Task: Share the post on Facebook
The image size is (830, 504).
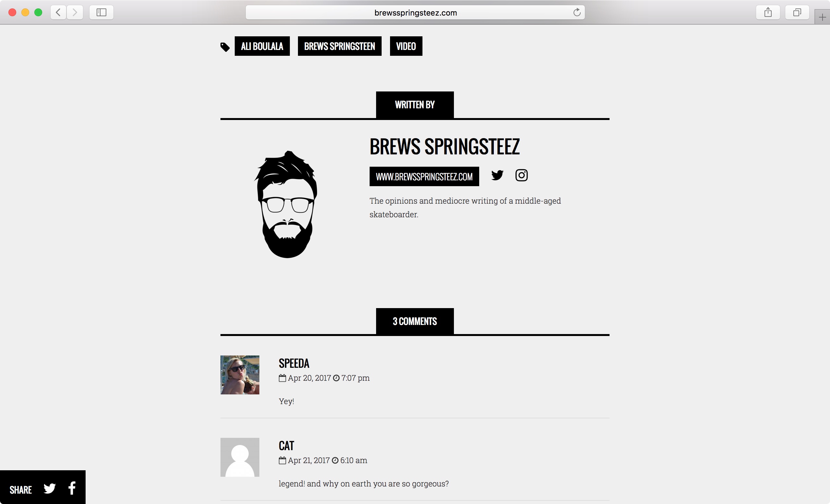Action: pos(72,488)
